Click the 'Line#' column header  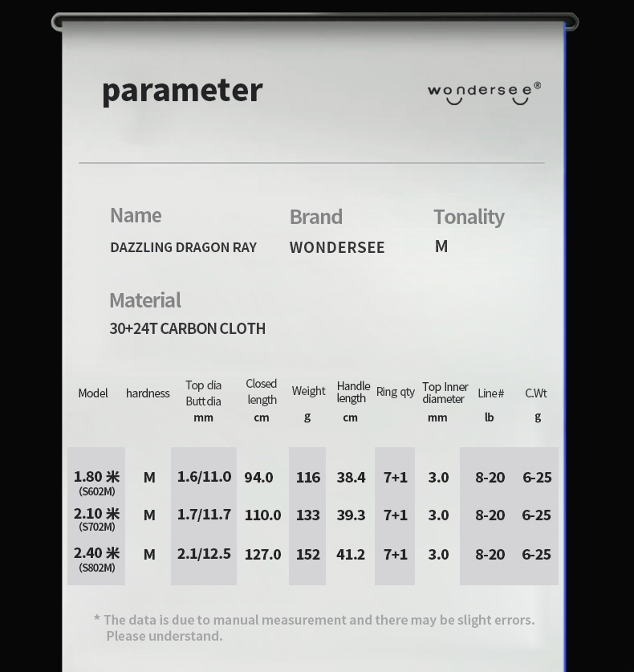coord(491,393)
